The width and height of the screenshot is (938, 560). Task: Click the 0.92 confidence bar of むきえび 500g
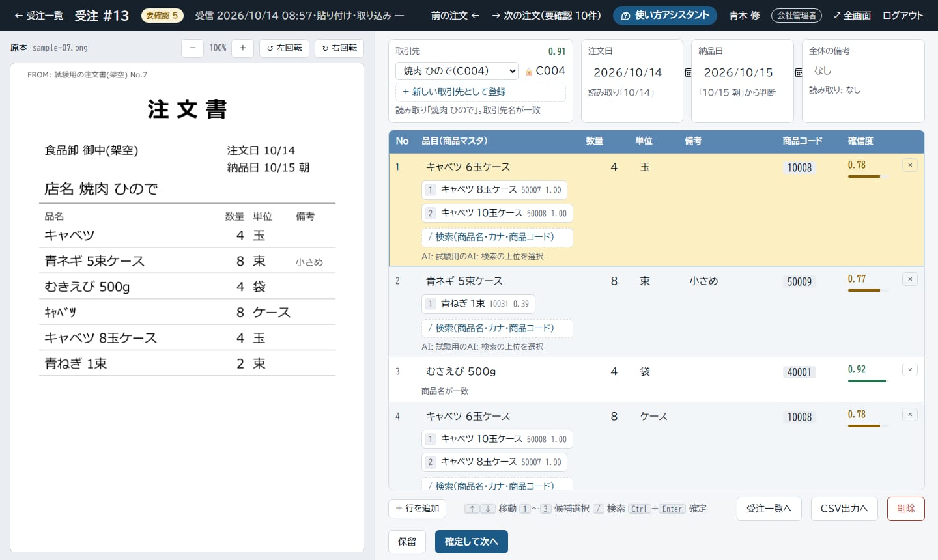pyautogui.click(x=867, y=381)
